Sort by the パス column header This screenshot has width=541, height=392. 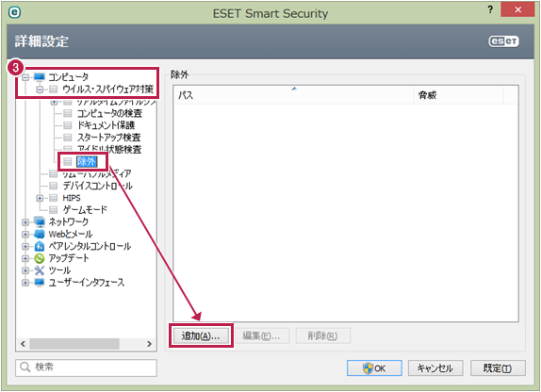point(294,95)
